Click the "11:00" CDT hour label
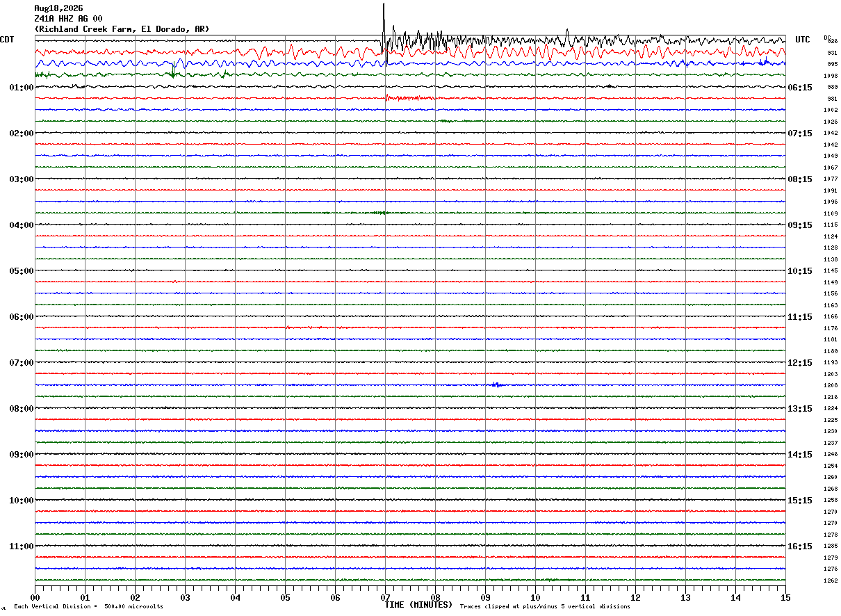841x616 pixels. point(22,546)
